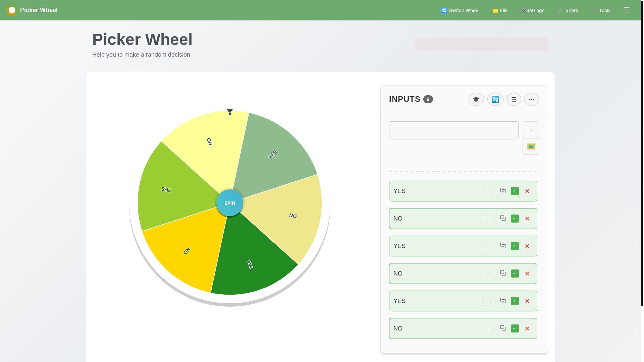The image size is (644, 362).
Task: Click the drag handle on the third YES input
Action: tap(486, 301)
